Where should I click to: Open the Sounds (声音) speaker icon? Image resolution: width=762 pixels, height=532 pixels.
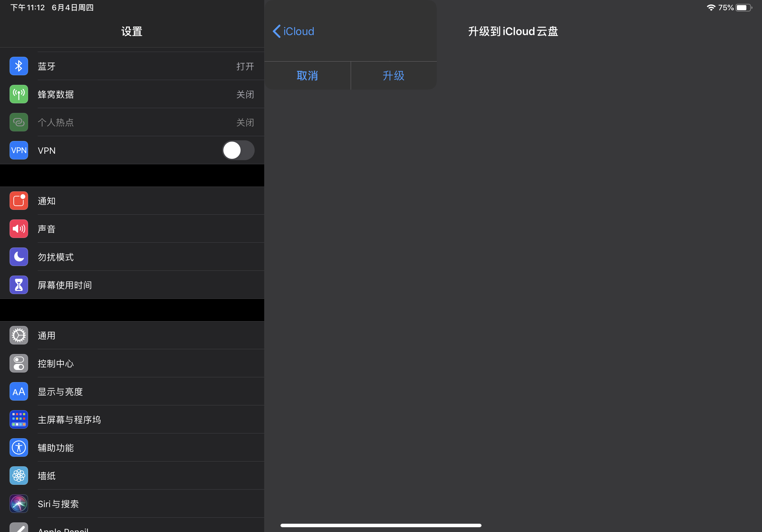tap(19, 229)
